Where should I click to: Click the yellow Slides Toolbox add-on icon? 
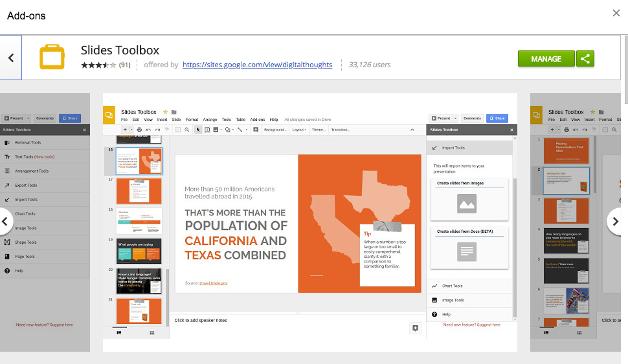coord(52,57)
